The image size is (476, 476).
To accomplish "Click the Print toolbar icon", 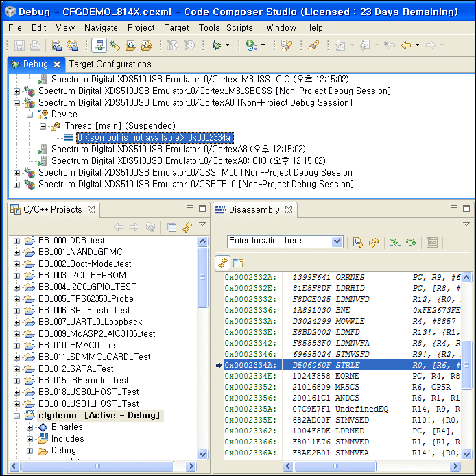I will 35,45.
